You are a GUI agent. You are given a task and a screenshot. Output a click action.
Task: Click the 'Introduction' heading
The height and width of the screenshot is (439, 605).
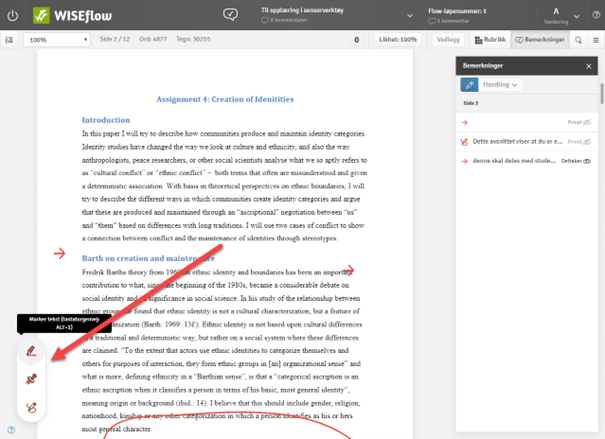106,120
